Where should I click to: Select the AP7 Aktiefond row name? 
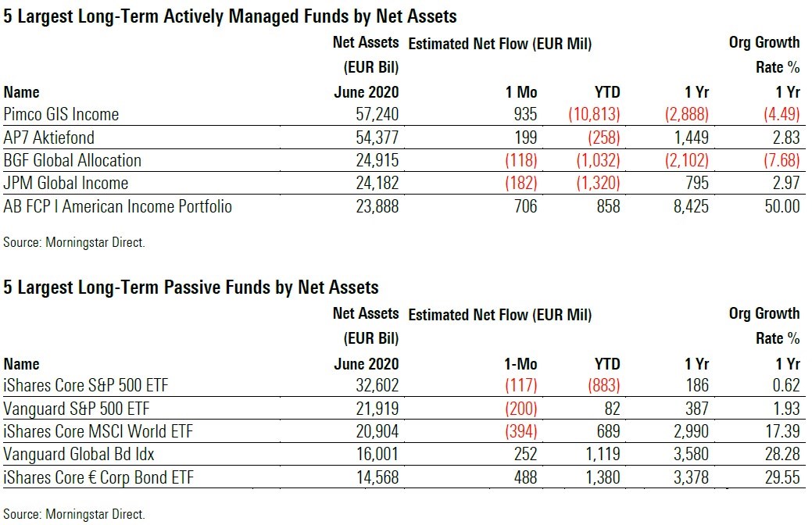click(49, 137)
